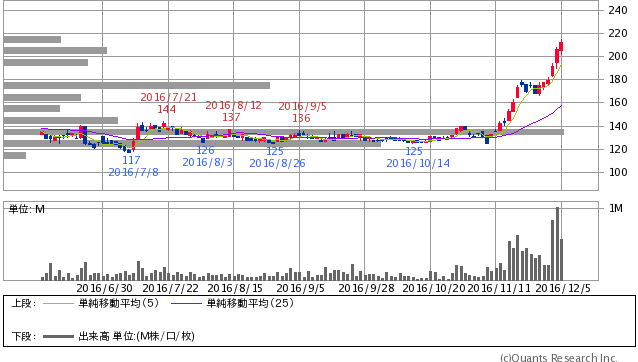Screen dimensions: 638x362
Task: Click the 出来高 単位 legend text
Action: pyautogui.click(x=137, y=336)
